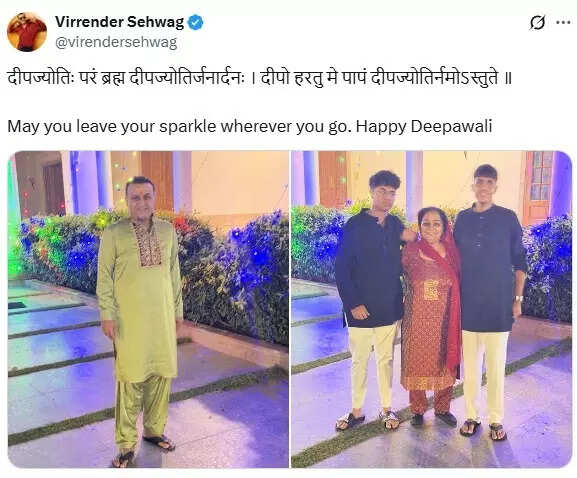This screenshot has height=478, width=577.
Task: Click the embroidered collar on green kurta
Action: pos(148,242)
